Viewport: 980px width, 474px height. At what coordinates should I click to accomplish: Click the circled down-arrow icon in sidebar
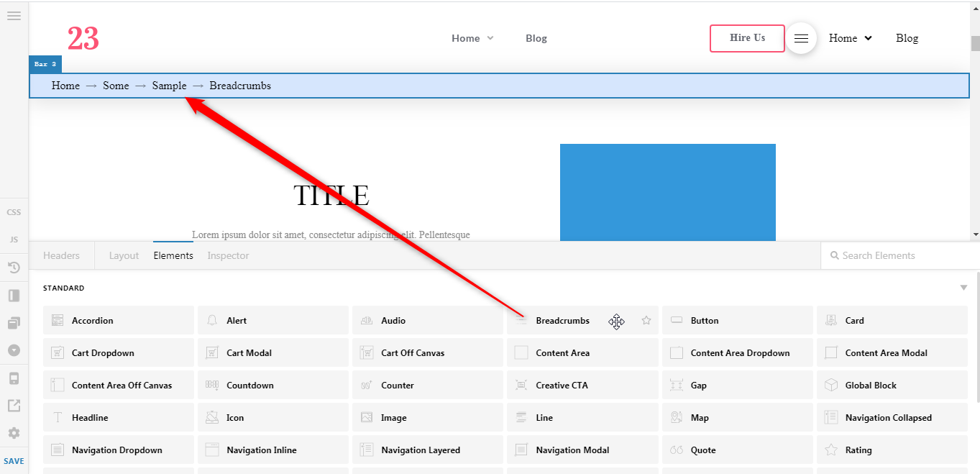[x=14, y=350]
